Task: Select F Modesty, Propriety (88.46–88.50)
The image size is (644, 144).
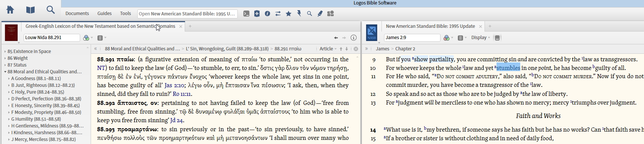Action: click(46, 112)
